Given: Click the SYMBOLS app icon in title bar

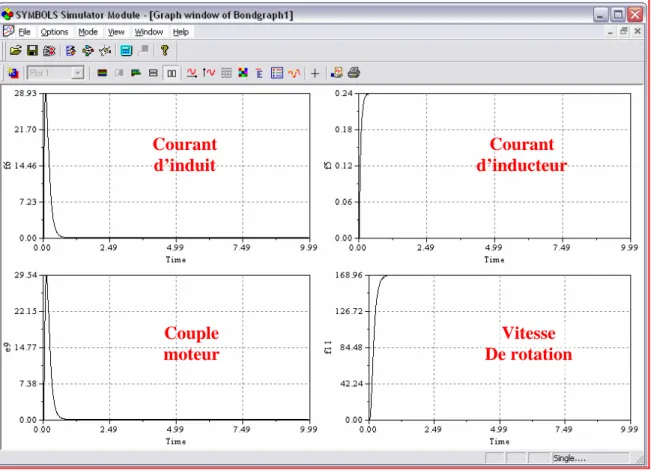Looking at the screenshot, I should click(7, 15).
